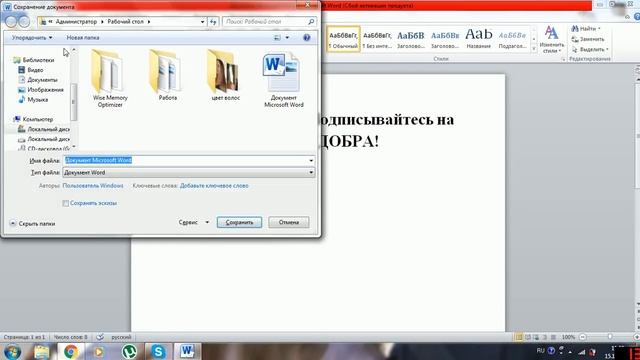Select Изображения library in the navigation pane

click(x=41, y=89)
